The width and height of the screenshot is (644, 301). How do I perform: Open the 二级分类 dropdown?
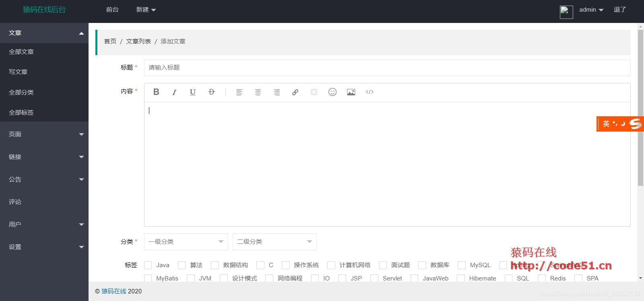point(275,242)
